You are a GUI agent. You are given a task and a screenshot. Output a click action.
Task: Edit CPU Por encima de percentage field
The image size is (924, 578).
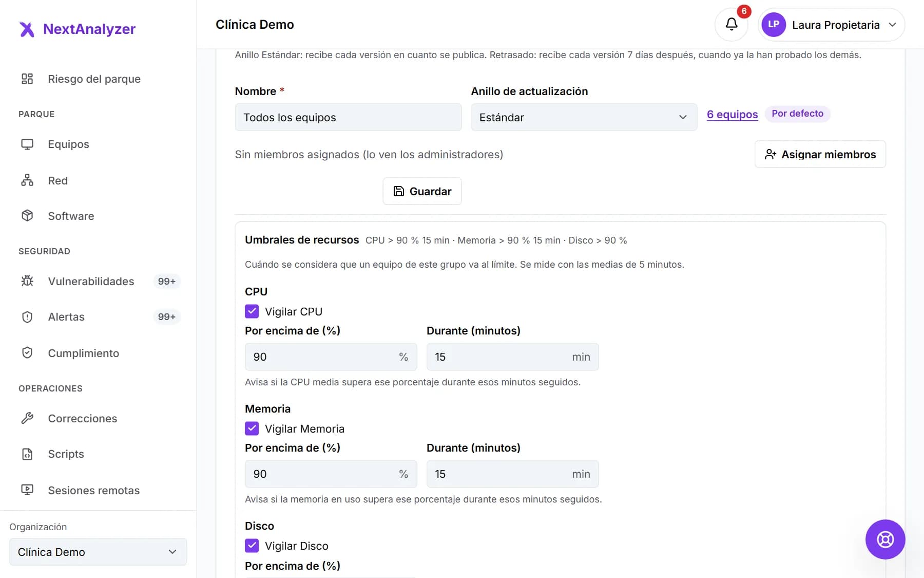pyautogui.click(x=331, y=357)
